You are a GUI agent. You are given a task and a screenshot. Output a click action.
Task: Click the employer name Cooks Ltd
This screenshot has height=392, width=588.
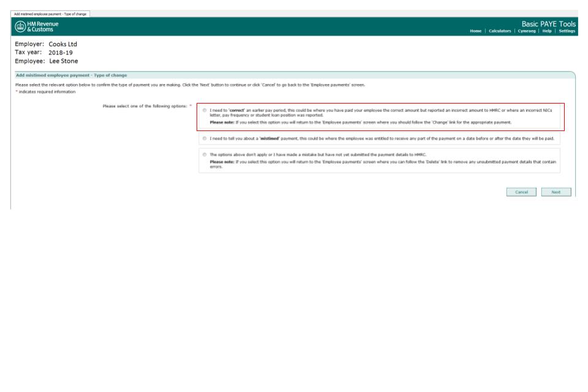(x=62, y=44)
